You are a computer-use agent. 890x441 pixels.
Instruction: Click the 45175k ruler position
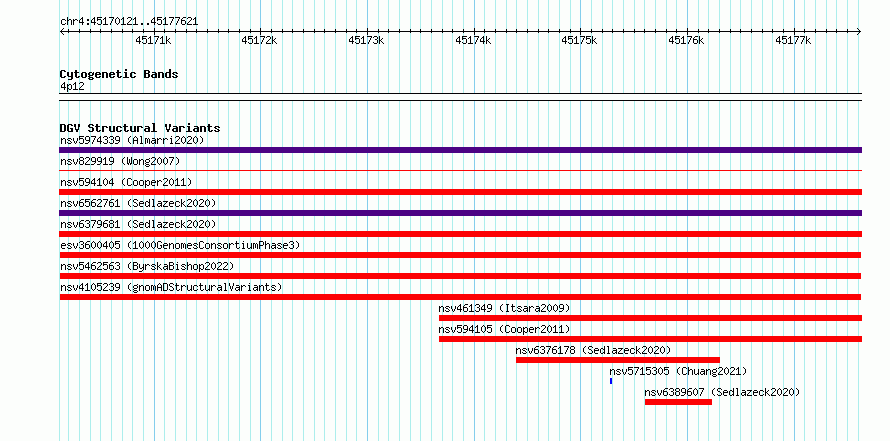point(580,40)
